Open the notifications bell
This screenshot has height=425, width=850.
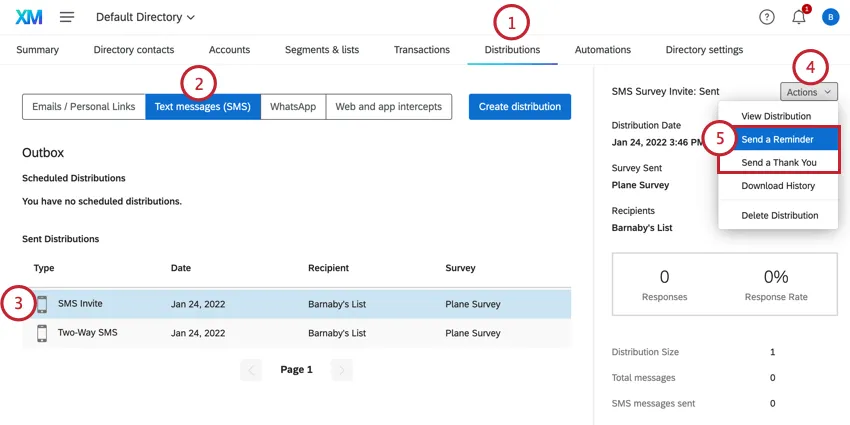coord(798,17)
